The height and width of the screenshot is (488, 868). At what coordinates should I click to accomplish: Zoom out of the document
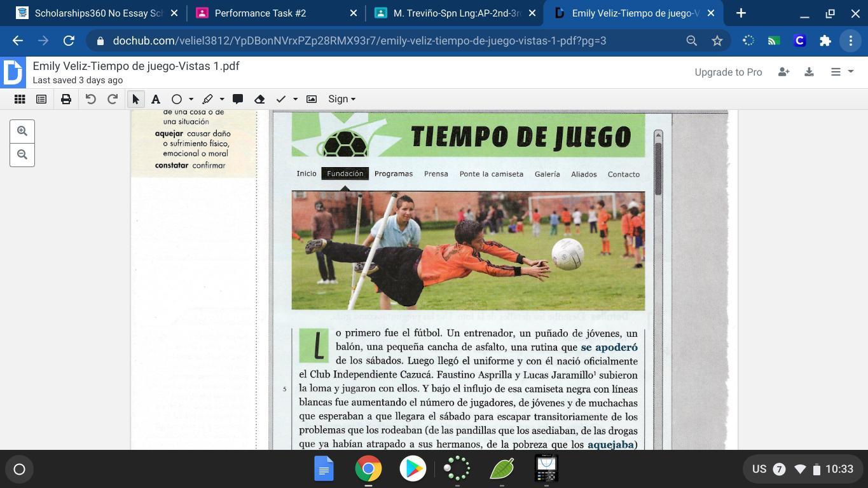coord(22,154)
